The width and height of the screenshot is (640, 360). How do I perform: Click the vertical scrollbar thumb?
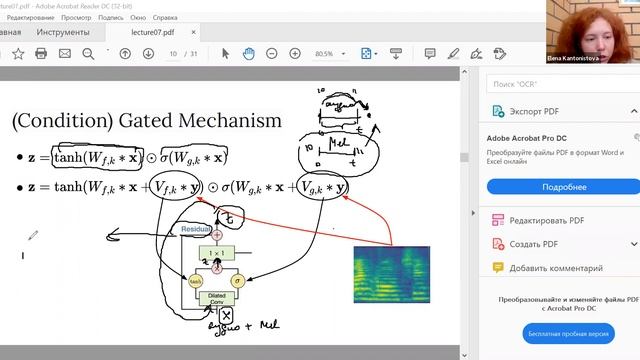pos(464,157)
